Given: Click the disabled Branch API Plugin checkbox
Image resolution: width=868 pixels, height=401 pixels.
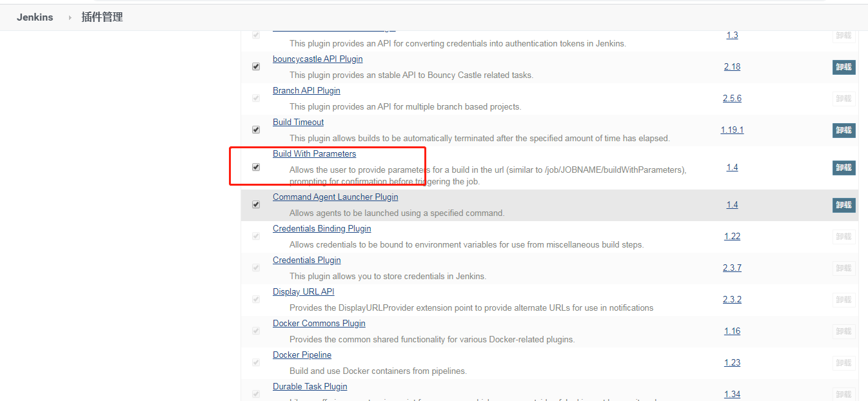Looking at the screenshot, I should 256,98.
